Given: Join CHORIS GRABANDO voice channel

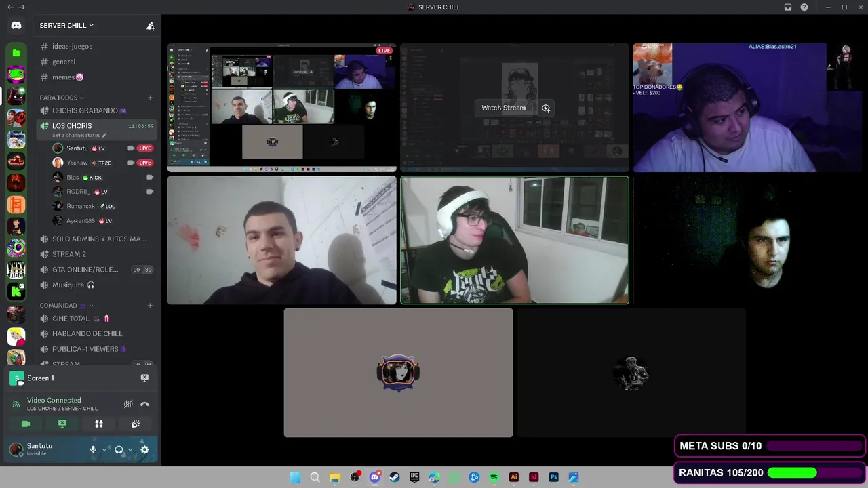Looking at the screenshot, I should [x=97, y=110].
